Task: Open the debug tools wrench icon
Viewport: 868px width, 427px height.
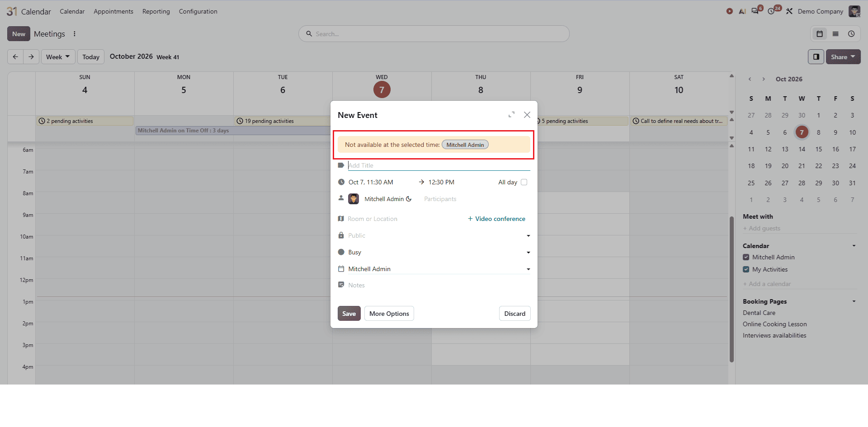Action: [x=789, y=11]
